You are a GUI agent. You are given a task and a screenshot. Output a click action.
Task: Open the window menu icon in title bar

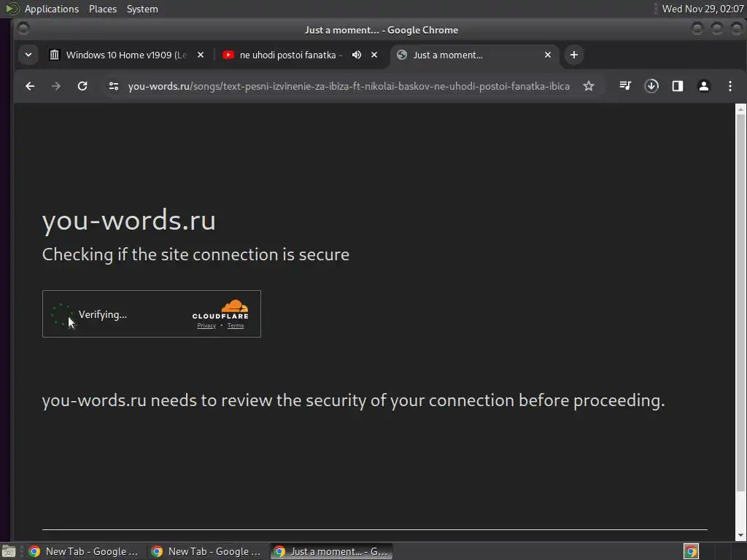pos(23,29)
